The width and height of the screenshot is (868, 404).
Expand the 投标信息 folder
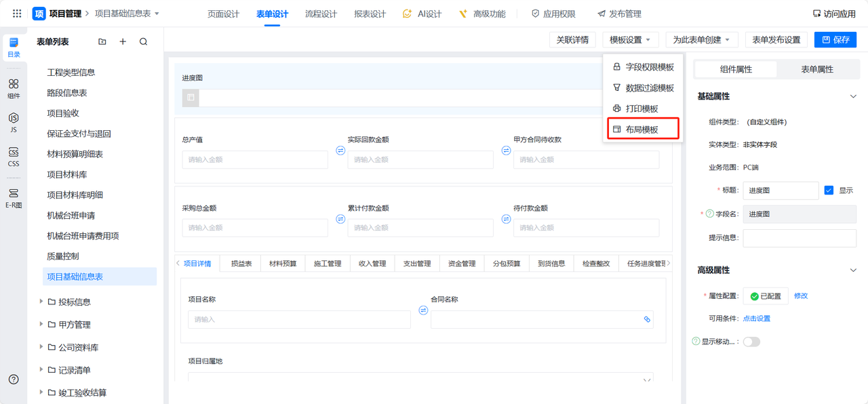click(42, 302)
